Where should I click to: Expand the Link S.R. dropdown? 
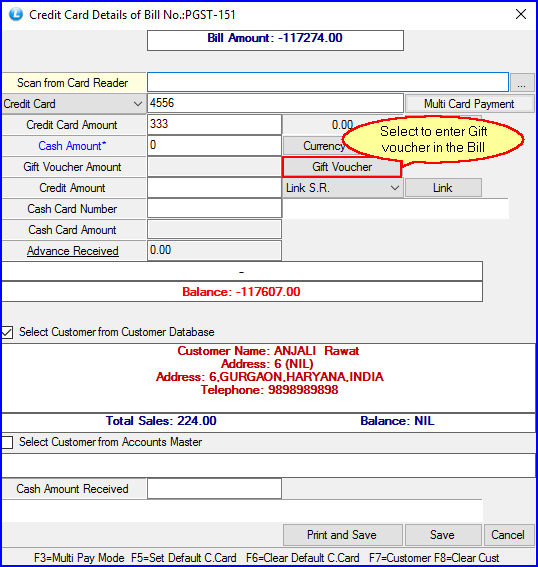tap(342, 188)
